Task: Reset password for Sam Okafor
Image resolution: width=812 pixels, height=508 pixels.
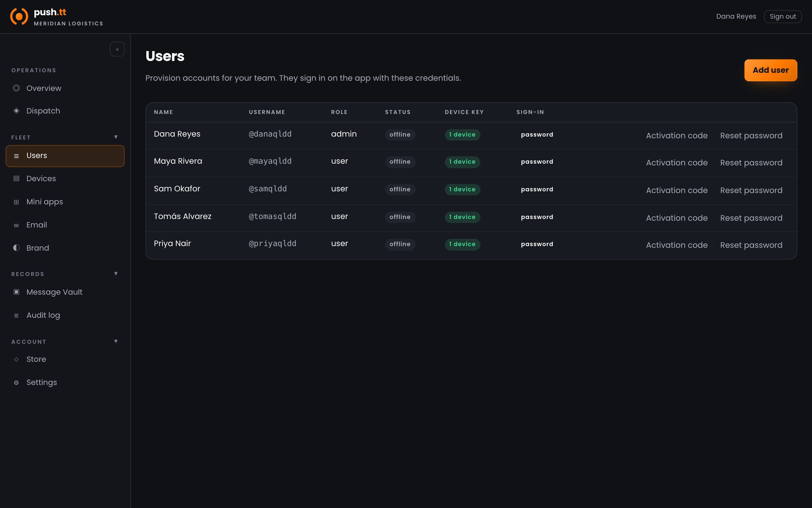Action: 751,190
